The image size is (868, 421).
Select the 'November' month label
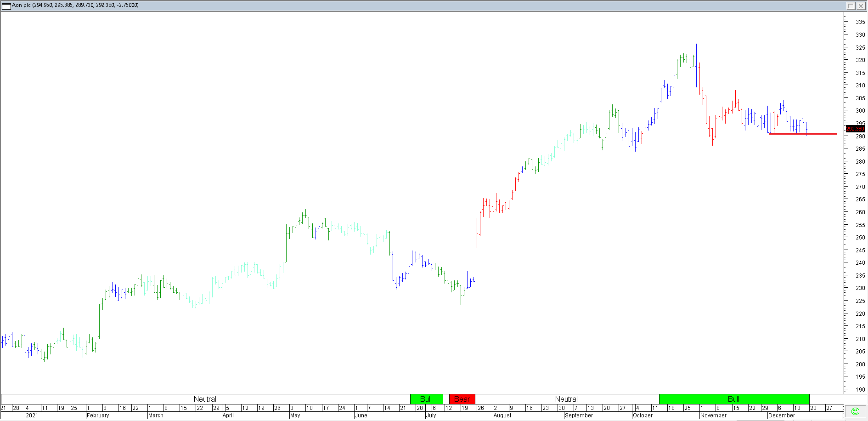tap(714, 415)
